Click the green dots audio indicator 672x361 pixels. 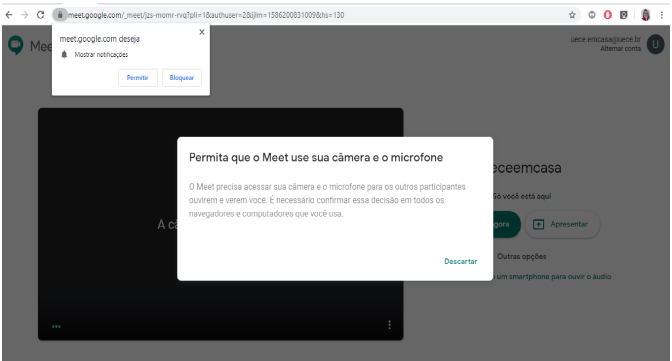click(x=56, y=327)
